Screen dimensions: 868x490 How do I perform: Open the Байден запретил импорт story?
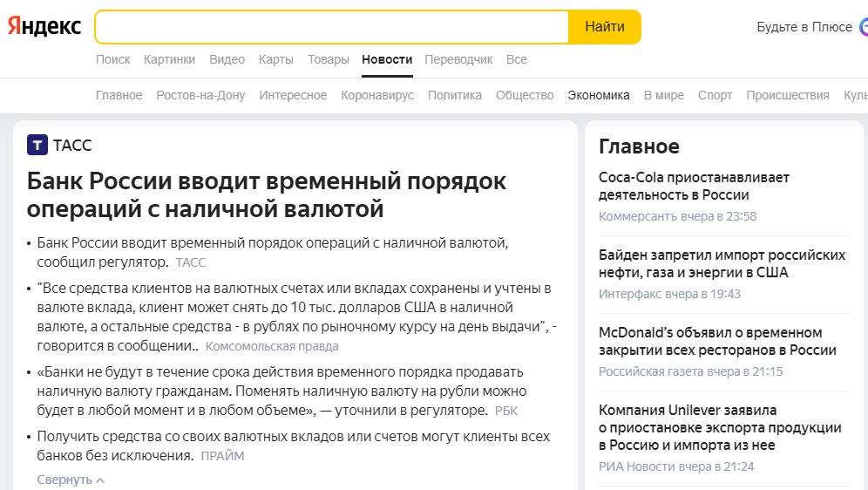pos(722,263)
